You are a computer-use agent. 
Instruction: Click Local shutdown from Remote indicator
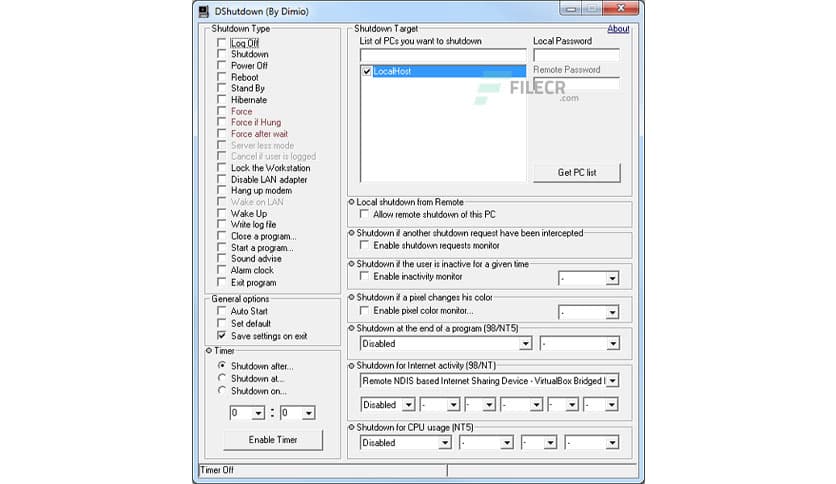tap(351, 202)
